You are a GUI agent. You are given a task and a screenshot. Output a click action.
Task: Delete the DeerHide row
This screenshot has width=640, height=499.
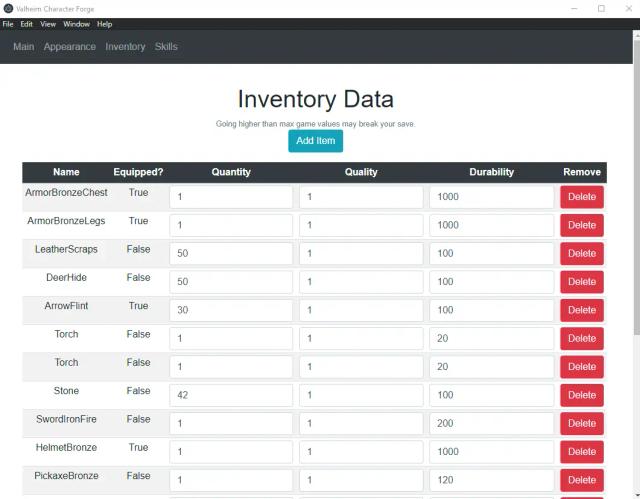582,282
